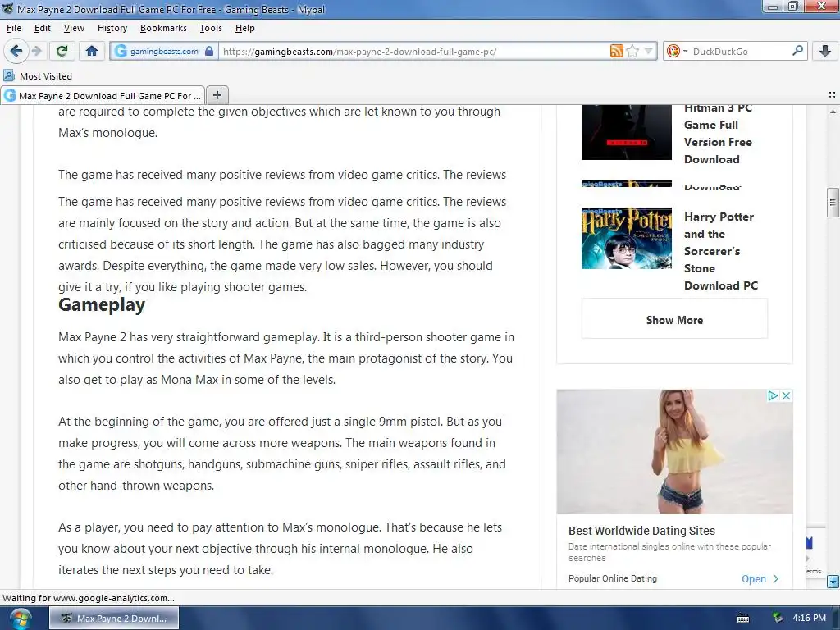This screenshot has height=630, width=840.
Task: Open a new tab with plus button
Action: pyautogui.click(x=217, y=95)
